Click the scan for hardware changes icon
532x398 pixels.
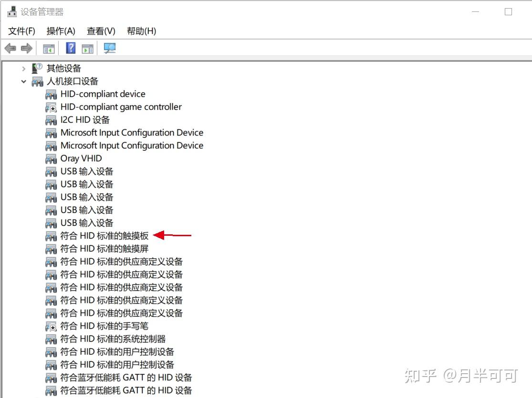pyautogui.click(x=109, y=48)
